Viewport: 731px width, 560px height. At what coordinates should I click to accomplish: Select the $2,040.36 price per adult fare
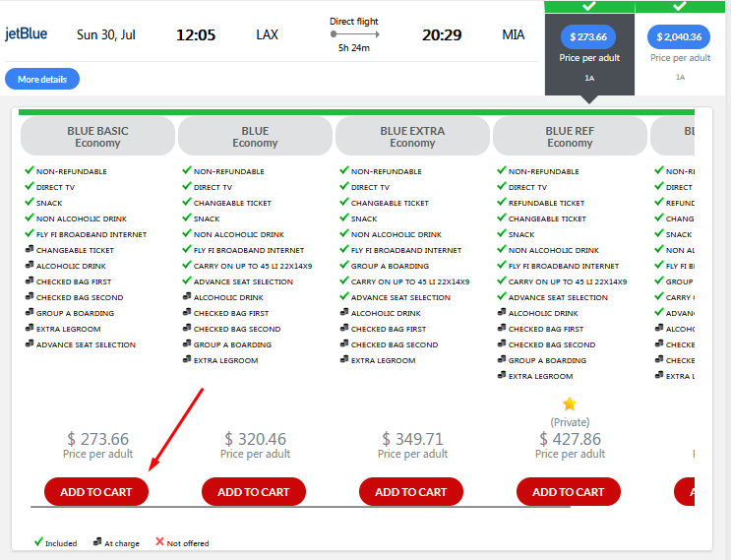coord(679,36)
